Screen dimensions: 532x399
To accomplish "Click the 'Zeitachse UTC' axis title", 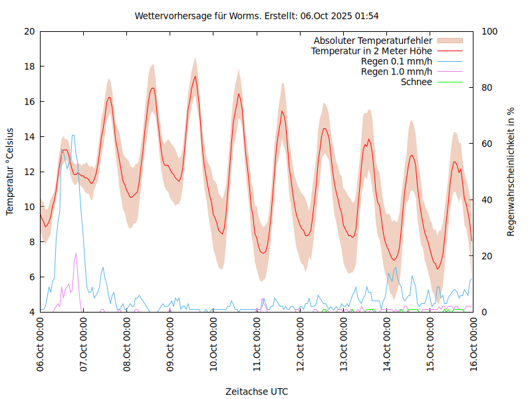I will [257, 391].
